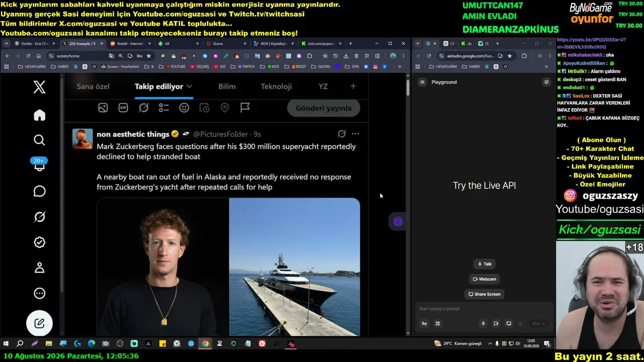Open the non aesthetic things profile name
The width and height of the screenshot is (644, 362).
point(133,134)
